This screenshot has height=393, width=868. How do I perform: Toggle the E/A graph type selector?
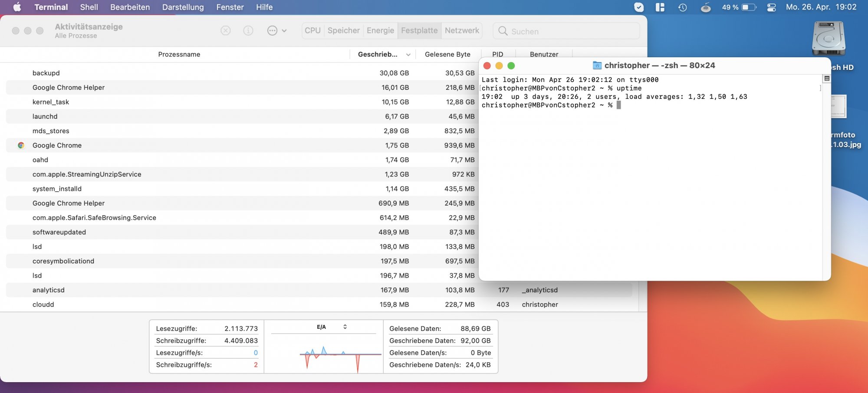tap(332, 327)
